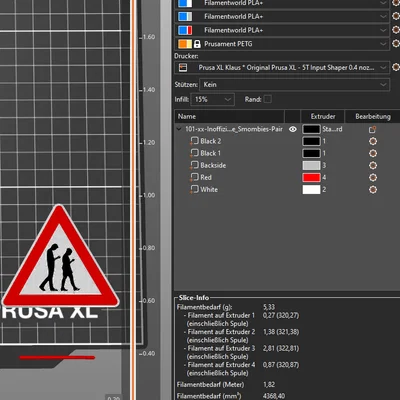Open the Drucker preset dropdown
The height and width of the screenshot is (400, 400).
282,68
